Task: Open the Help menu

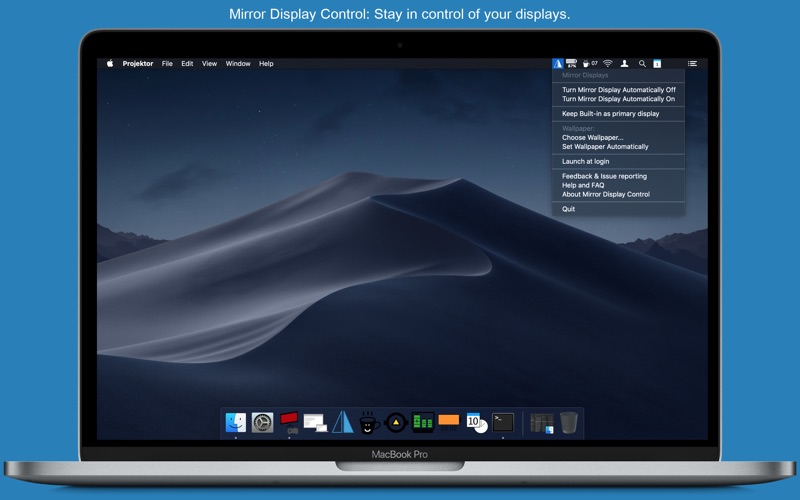Action: point(266,64)
